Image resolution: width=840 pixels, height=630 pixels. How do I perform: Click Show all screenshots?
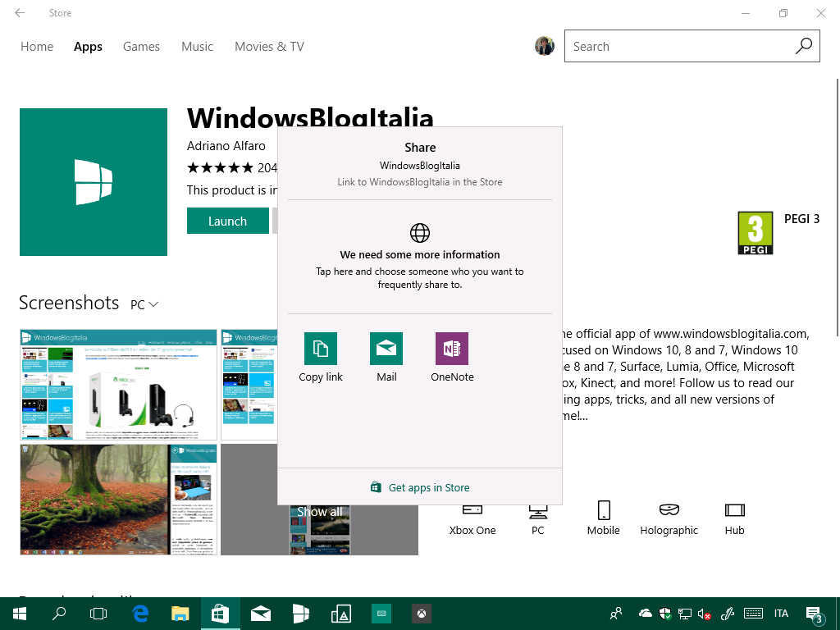tap(320, 512)
